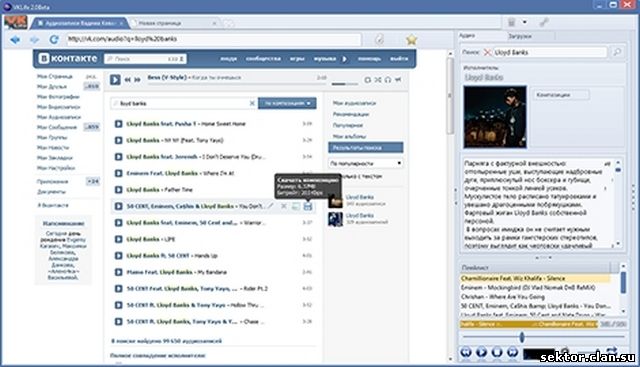Switch to the 'Новая страница' browser tab

[160, 23]
